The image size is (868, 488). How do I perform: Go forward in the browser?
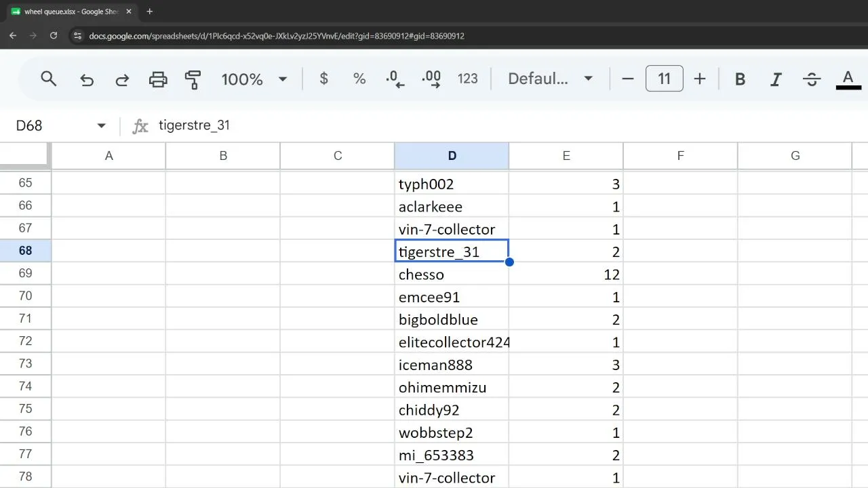[x=33, y=35]
